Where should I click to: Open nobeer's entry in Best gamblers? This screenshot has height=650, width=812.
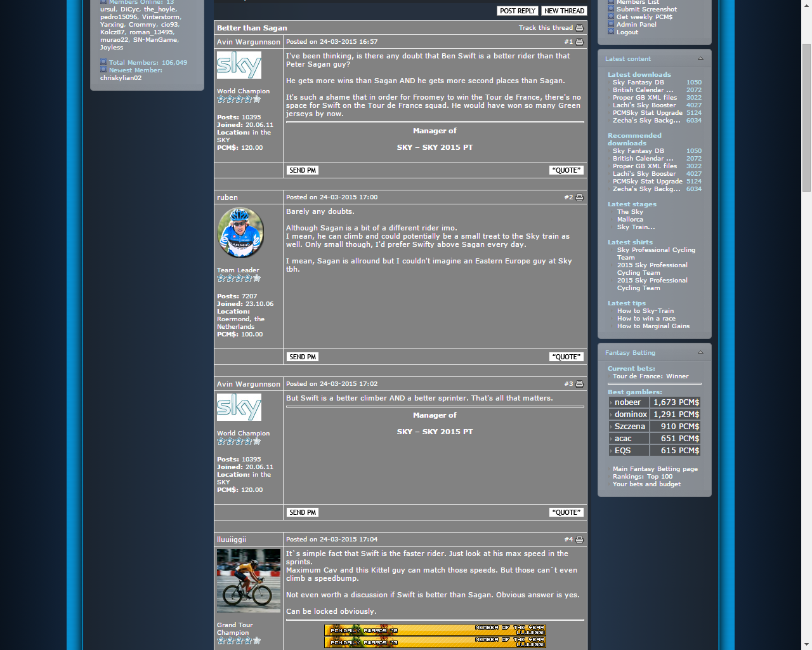627,402
